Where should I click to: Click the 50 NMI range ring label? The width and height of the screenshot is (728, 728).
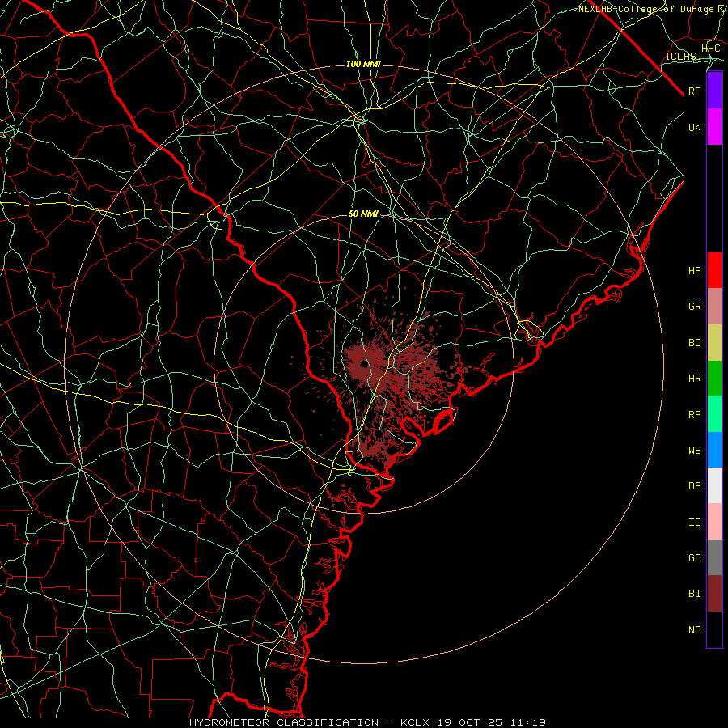(363, 214)
